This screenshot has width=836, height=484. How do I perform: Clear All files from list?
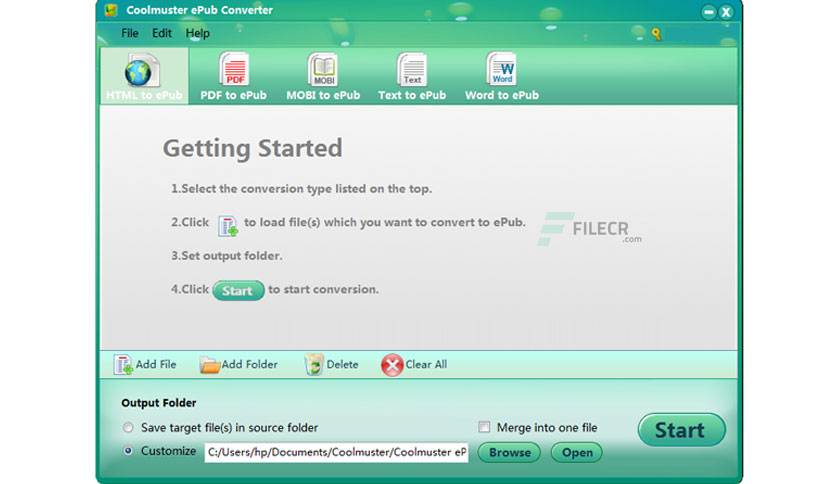pyautogui.click(x=414, y=365)
